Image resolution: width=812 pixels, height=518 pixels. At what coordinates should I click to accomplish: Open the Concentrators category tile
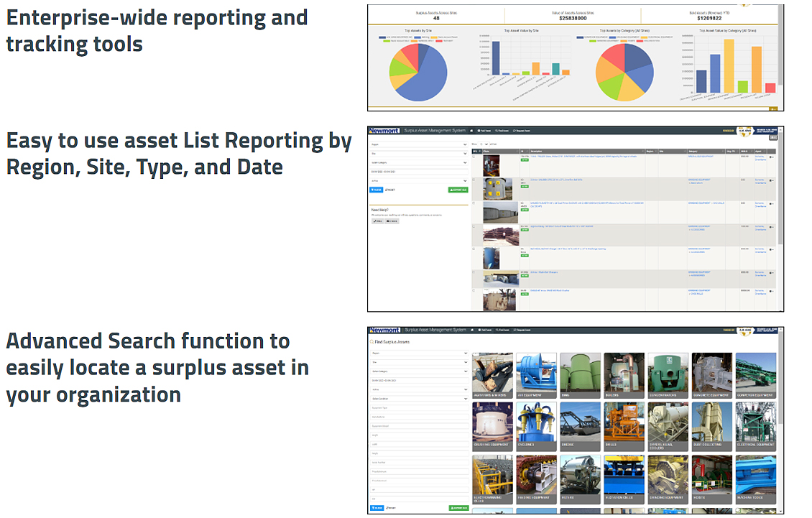[668, 375]
